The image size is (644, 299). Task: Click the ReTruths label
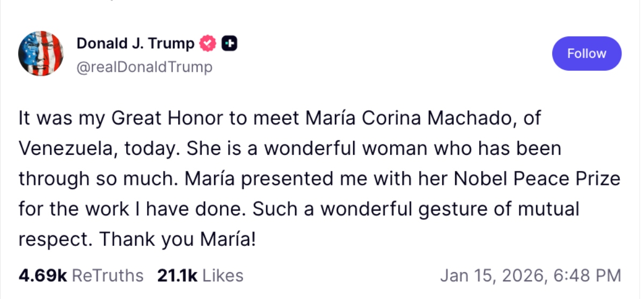click(x=107, y=276)
